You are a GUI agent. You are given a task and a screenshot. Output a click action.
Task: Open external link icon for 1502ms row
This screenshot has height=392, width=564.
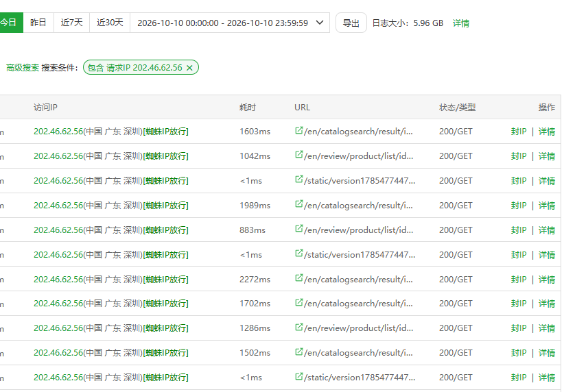(298, 352)
